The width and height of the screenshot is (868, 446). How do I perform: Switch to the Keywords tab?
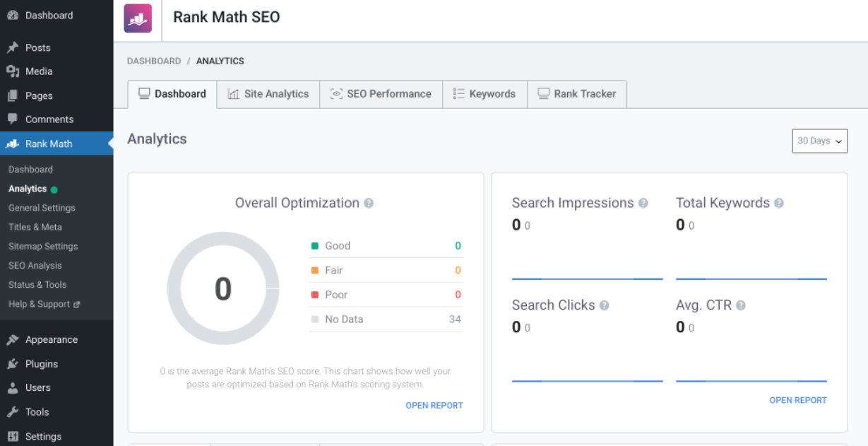click(x=484, y=94)
